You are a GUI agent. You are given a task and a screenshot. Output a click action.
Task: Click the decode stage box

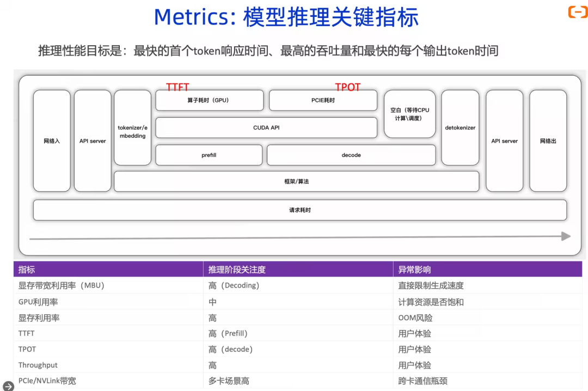click(351, 155)
